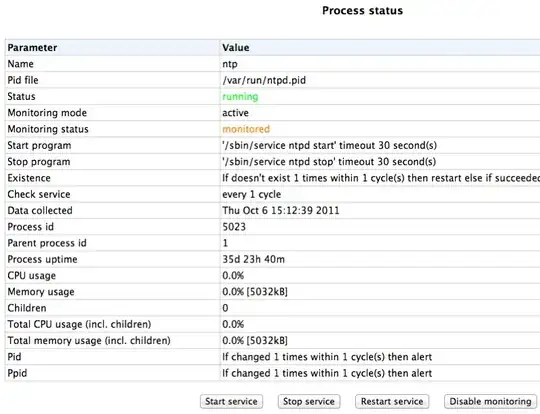Viewport: 540px width, 414px height.
Task: Click the 'Pid' parameter label
Action: [14, 357]
